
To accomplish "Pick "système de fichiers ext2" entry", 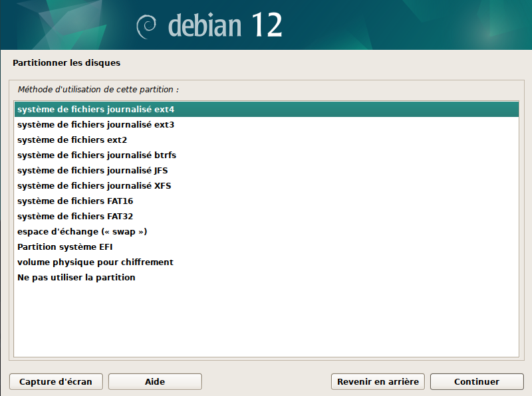I will click(267, 140).
